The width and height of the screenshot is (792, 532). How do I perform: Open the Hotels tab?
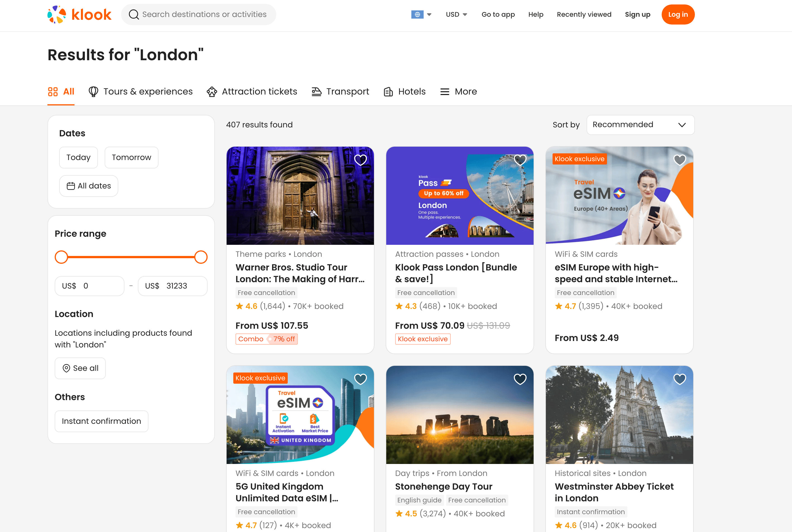pyautogui.click(x=404, y=92)
